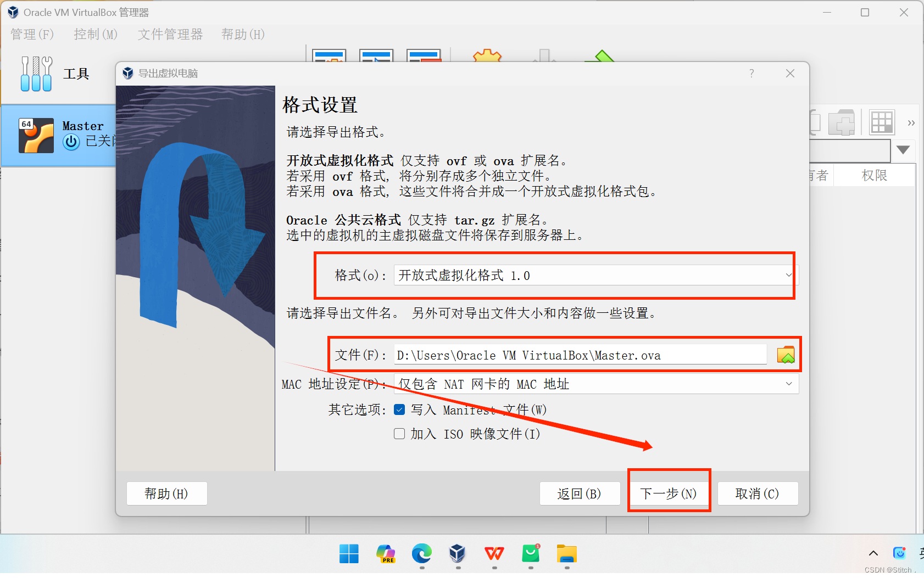
Task: Click the 帮助(H) button in the export dialog
Action: (x=166, y=493)
